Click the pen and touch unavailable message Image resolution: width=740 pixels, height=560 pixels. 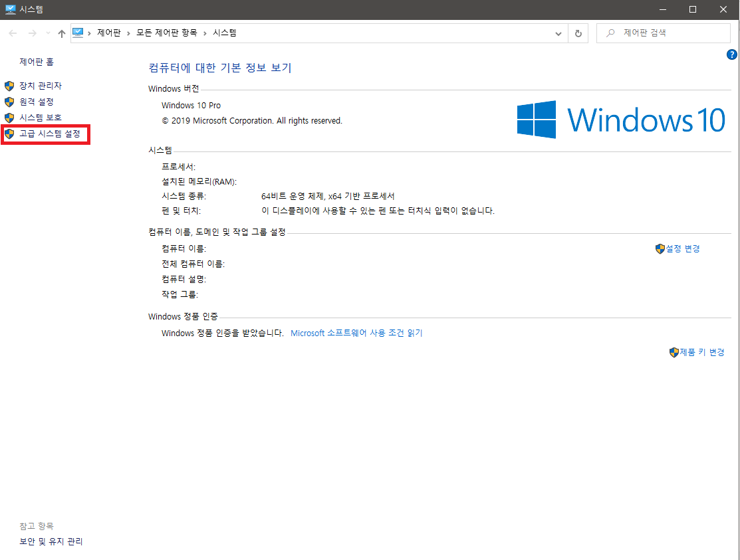[378, 211]
